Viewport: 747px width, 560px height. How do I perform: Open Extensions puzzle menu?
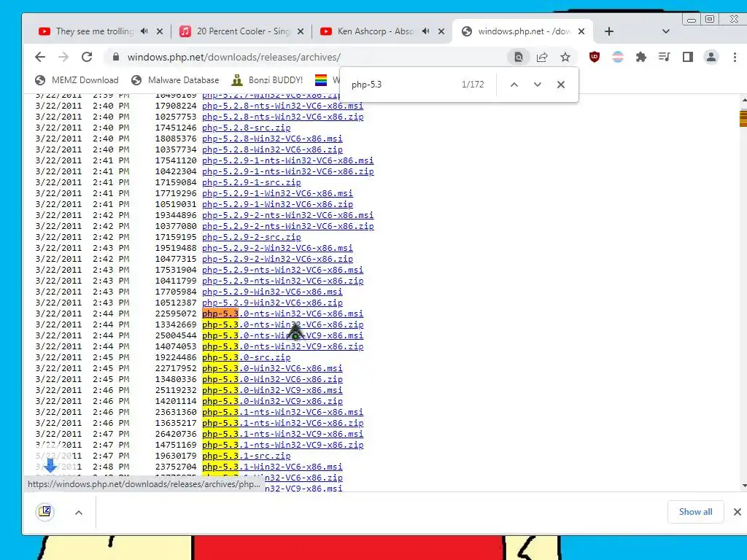pyautogui.click(x=641, y=57)
